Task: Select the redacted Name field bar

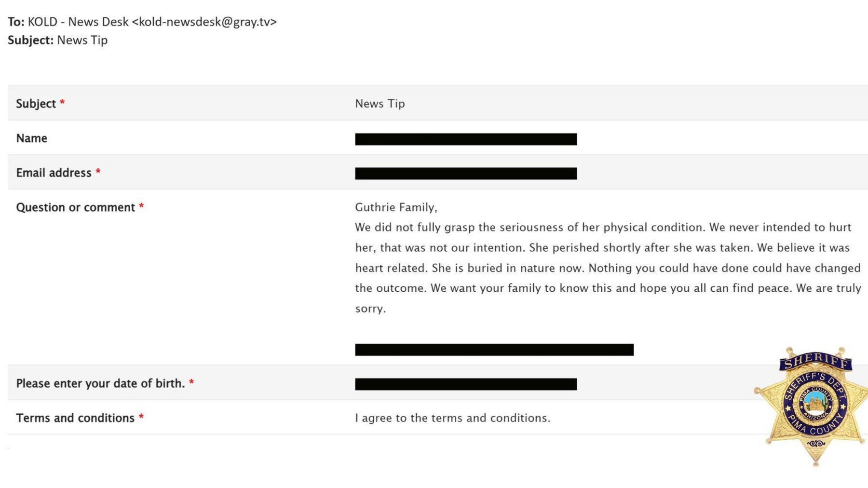Action: pyautogui.click(x=466, y=139)
